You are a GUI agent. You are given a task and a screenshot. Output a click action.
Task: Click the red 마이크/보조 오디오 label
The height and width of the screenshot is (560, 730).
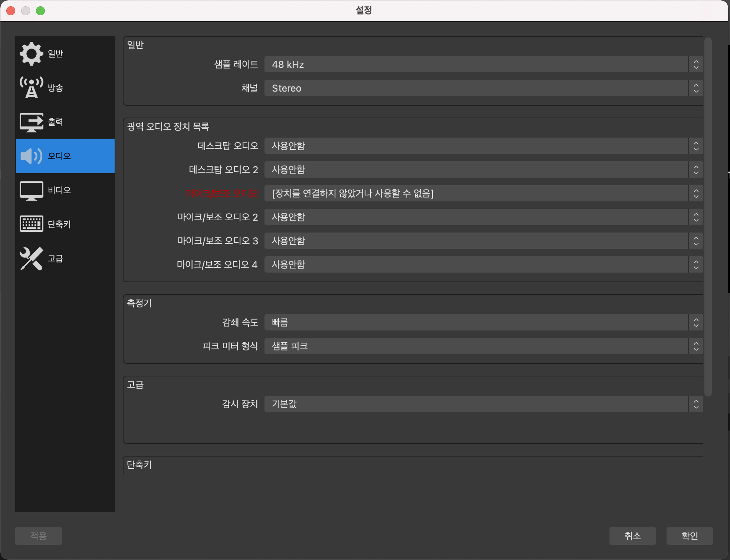click(x=221, y=193)
